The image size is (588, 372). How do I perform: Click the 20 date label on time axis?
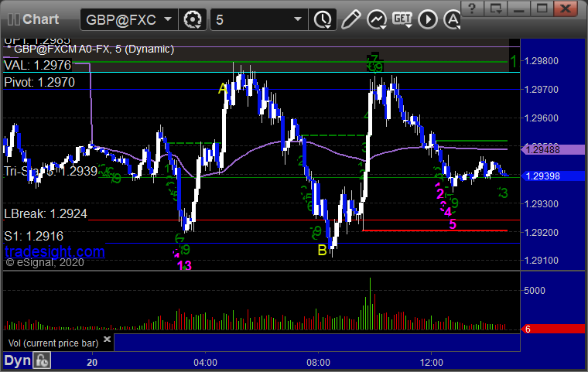click(92, 363)
